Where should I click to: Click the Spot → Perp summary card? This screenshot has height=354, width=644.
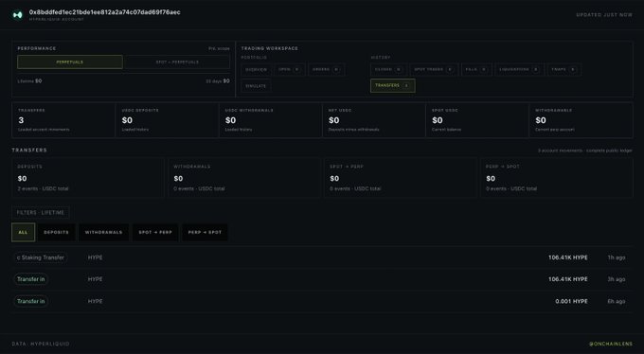click(401, 178)
